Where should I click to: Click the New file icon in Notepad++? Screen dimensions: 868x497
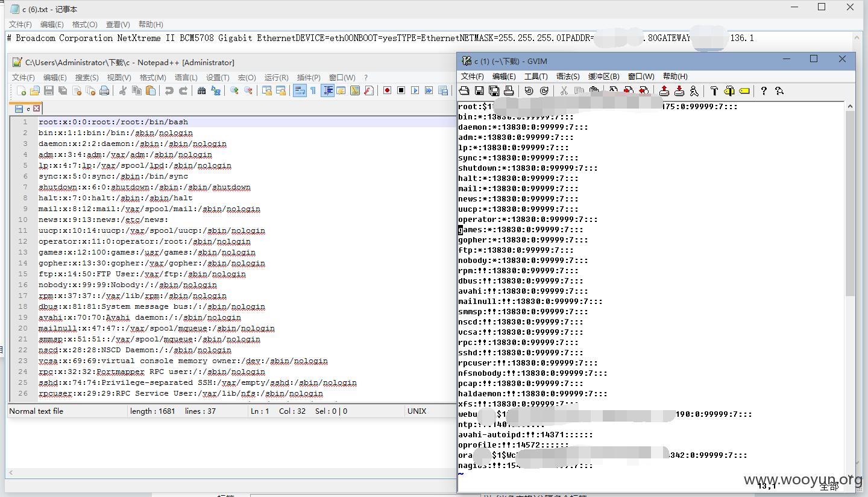22,90
